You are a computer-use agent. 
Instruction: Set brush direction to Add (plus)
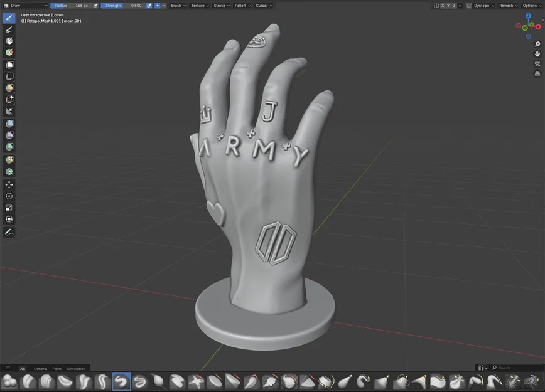click(158, 6)
